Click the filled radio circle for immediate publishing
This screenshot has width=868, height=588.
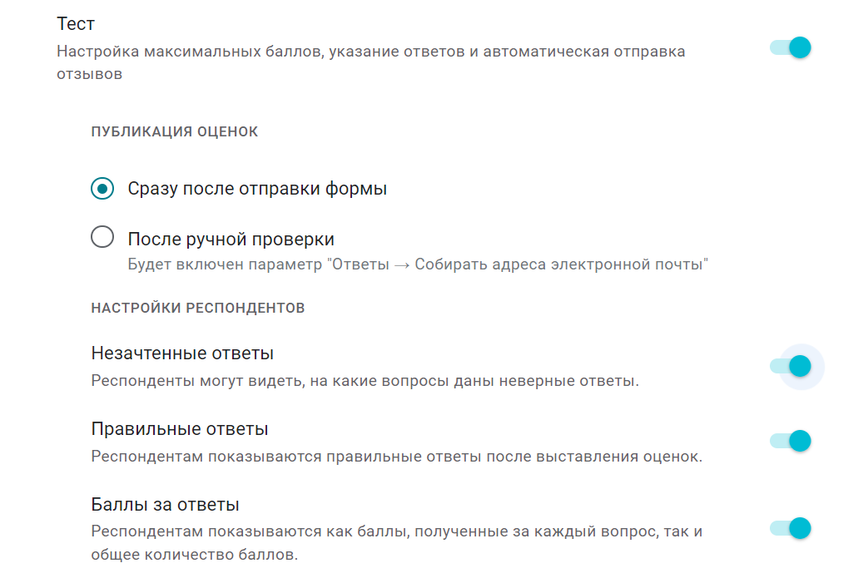(103, 189)
